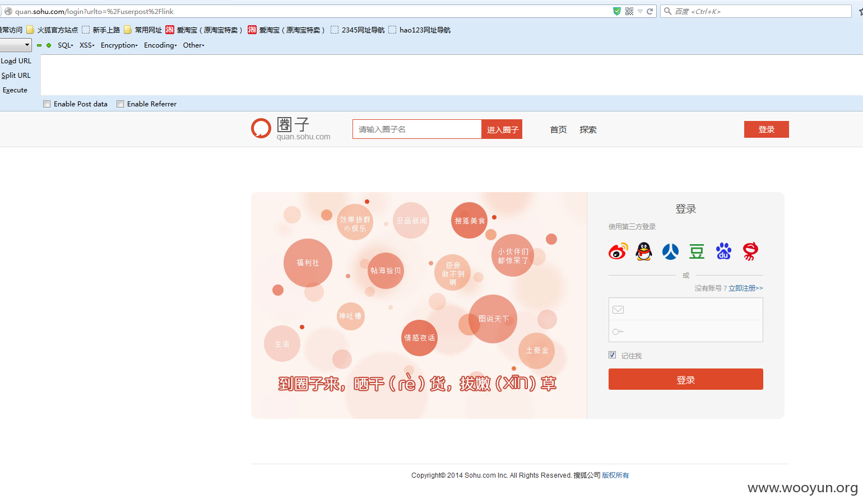This screenshot has width=863, height=504.
Task: Go to 探索 explore nav item
Action: (x=588, y=129)
